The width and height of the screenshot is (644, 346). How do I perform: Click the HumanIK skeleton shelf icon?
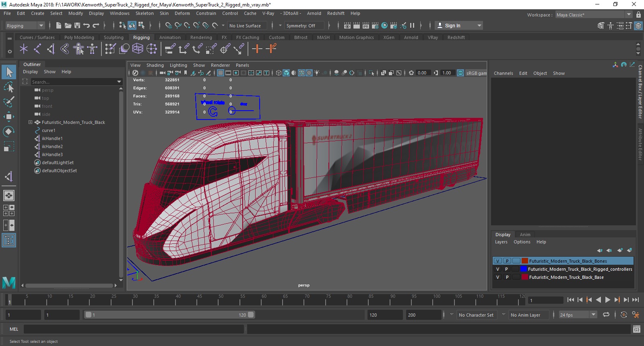coord(78,49)
